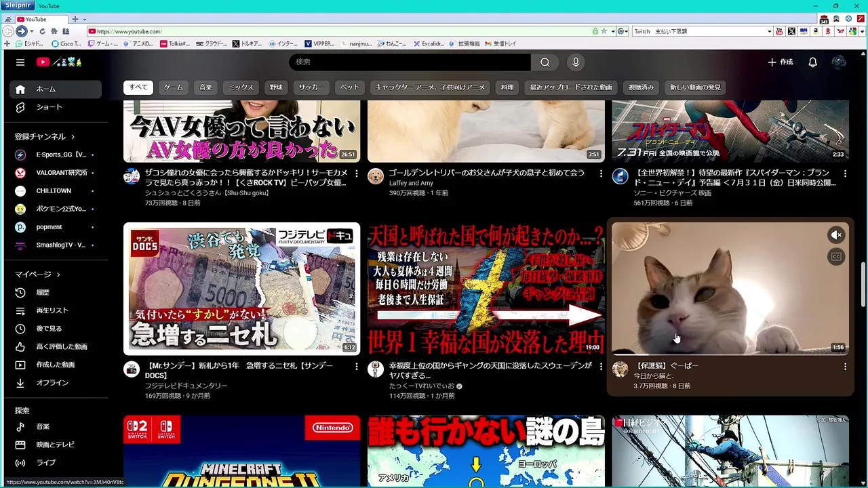Select 最近アップロードされた動画 filter chip
Screen dimensions: 868x488
click(x=571, y=87)
